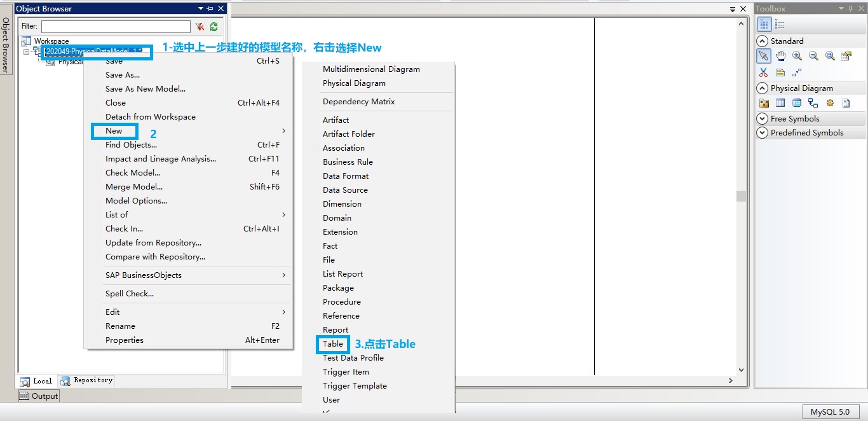Toggle list view mode in the Toolbox
Screen dimensions: 868x421
coord(779,24)
